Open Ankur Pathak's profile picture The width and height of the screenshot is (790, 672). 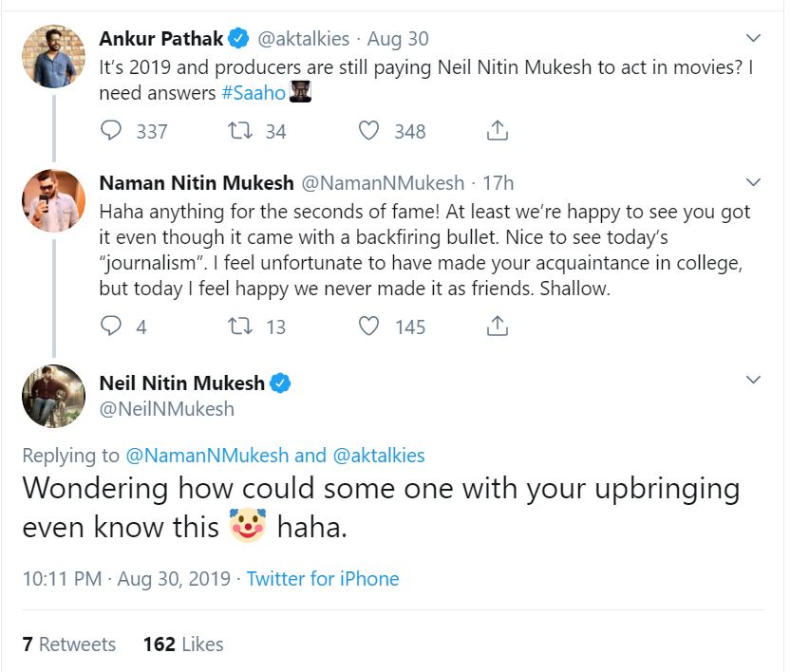point(54,56)
